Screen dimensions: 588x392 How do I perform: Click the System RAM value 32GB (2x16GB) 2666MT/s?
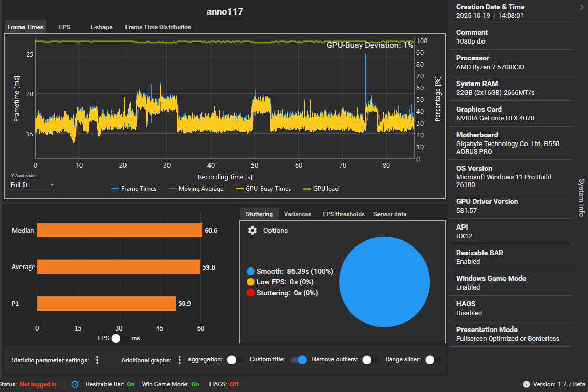tap(495, 92)
